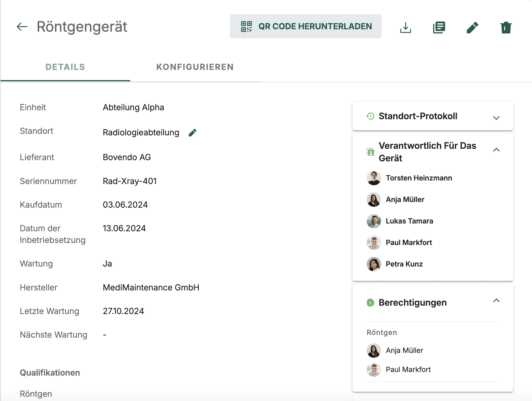
Task: Select Petra Kunz in the responsible list
Action: tap(404, 264)
